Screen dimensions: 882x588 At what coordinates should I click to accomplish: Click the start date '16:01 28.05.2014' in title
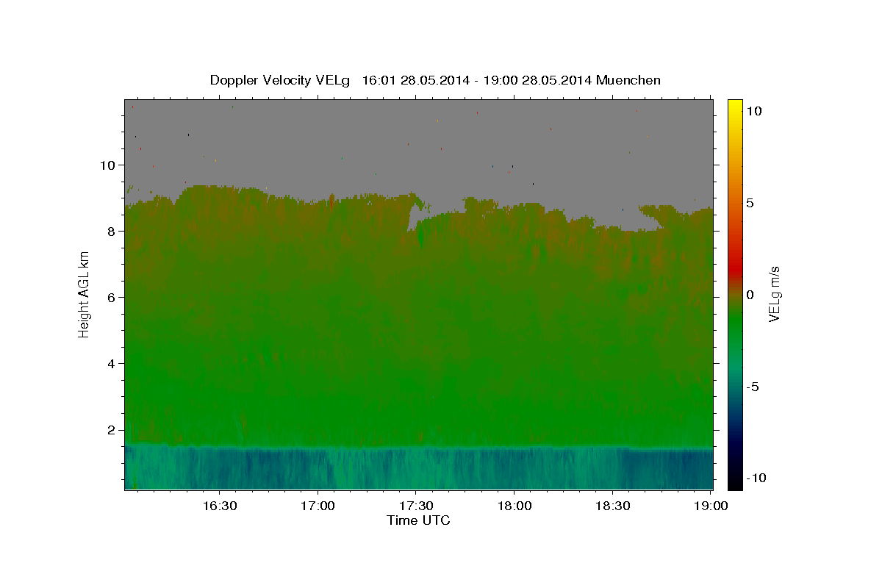tap(415, 80)
